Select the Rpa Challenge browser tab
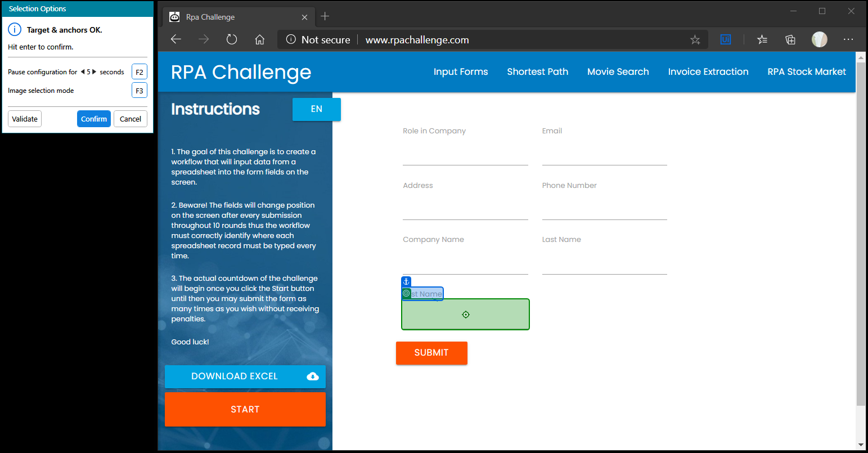The image size is (868, 453). coord(239,17)
